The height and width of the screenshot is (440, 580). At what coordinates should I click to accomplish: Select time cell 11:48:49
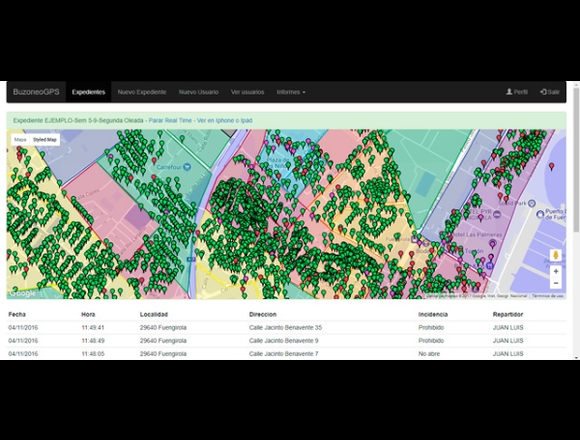[93, 341]
